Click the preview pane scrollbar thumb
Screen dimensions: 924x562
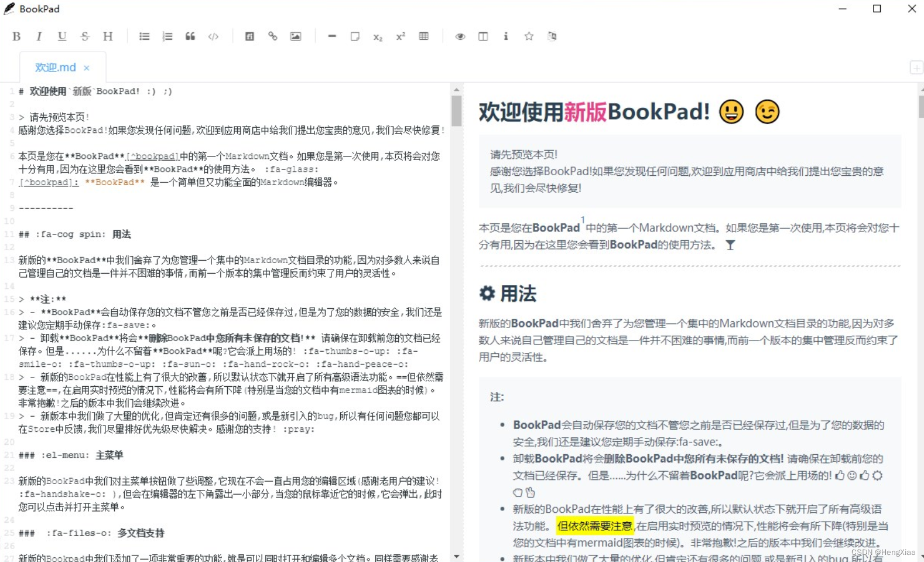click(x=921, y=107)
